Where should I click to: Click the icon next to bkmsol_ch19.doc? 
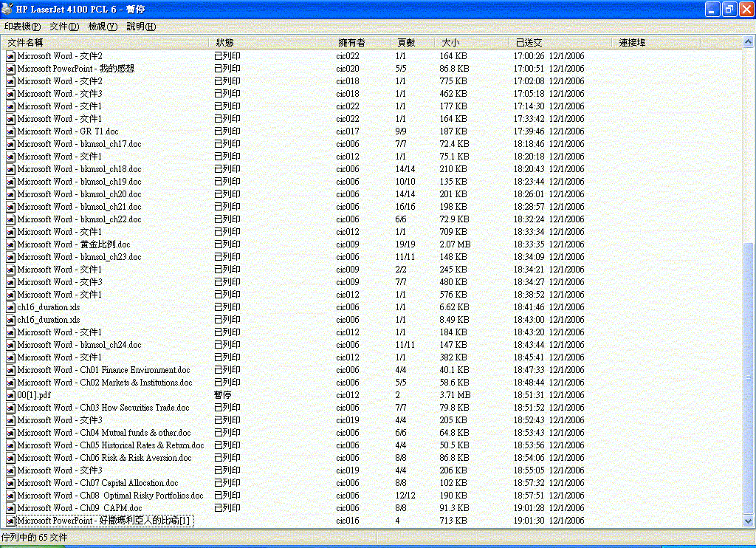click(10, 182)
